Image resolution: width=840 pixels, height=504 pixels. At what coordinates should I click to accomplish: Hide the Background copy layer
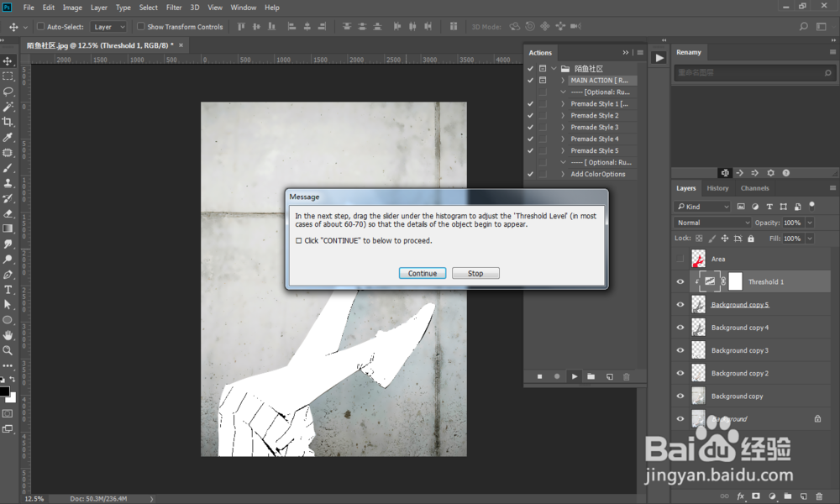tap(680, 396)
